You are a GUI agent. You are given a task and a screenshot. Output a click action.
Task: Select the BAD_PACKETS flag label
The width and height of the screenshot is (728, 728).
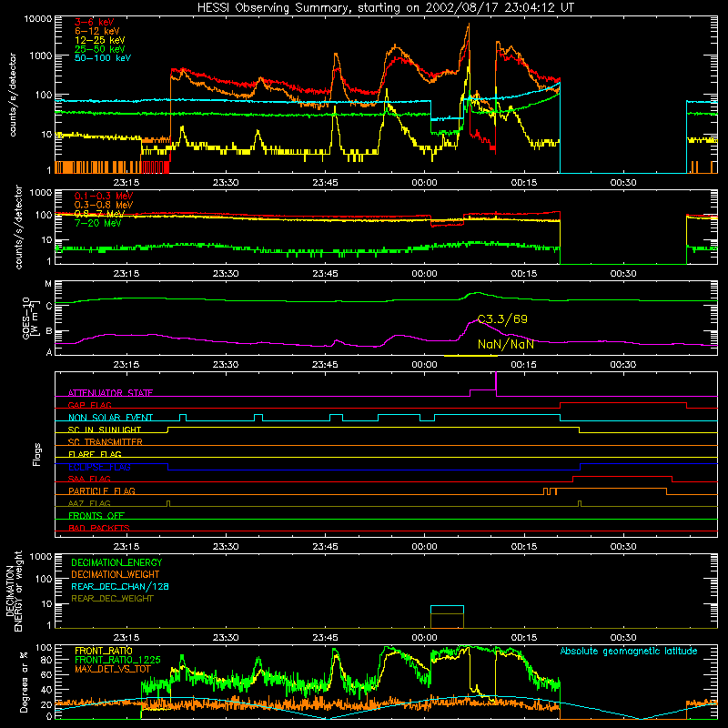tap(99, 528)
